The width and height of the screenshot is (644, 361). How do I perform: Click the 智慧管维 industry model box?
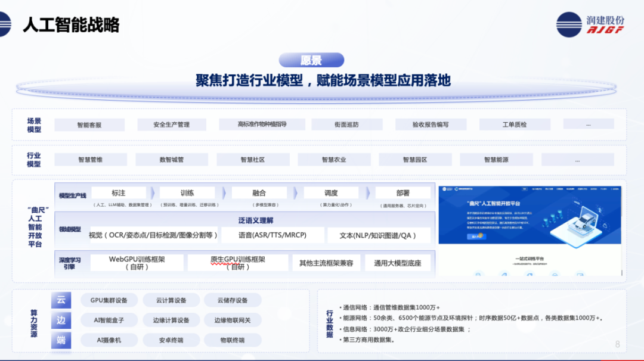(91, 160)
